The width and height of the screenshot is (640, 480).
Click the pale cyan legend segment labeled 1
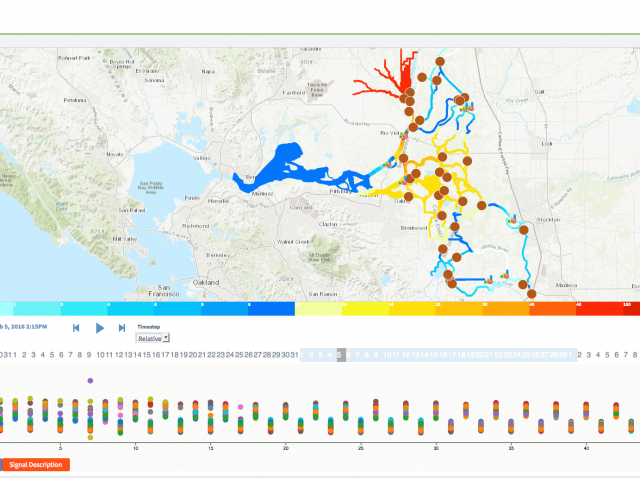point(37,309)
